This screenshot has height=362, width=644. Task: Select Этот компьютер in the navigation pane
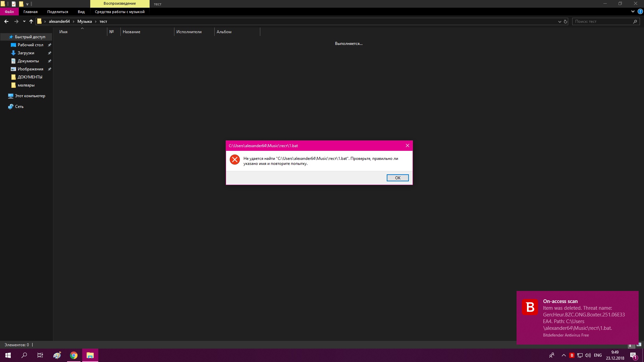pyautogui.click(x=30, y=96)
